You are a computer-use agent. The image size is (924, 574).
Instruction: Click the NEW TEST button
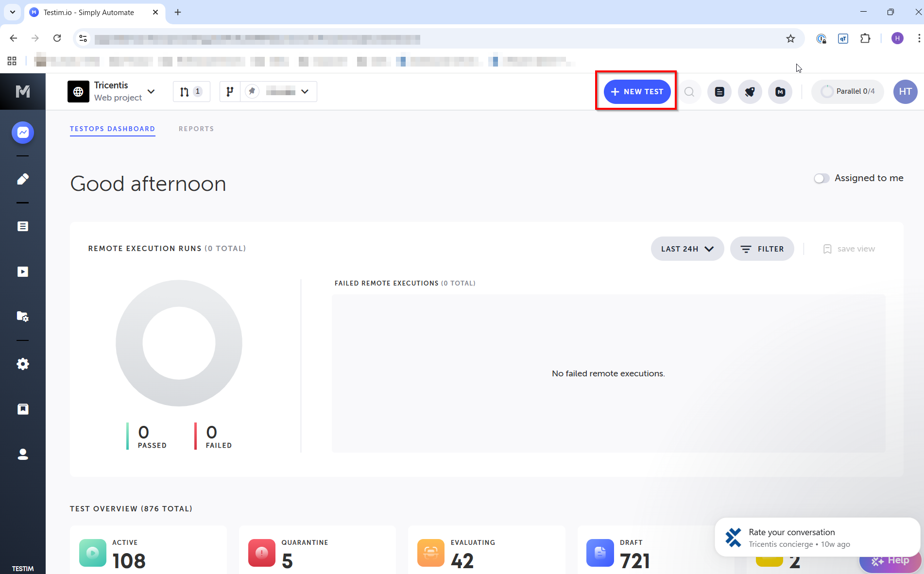click(x=636, y=91)
